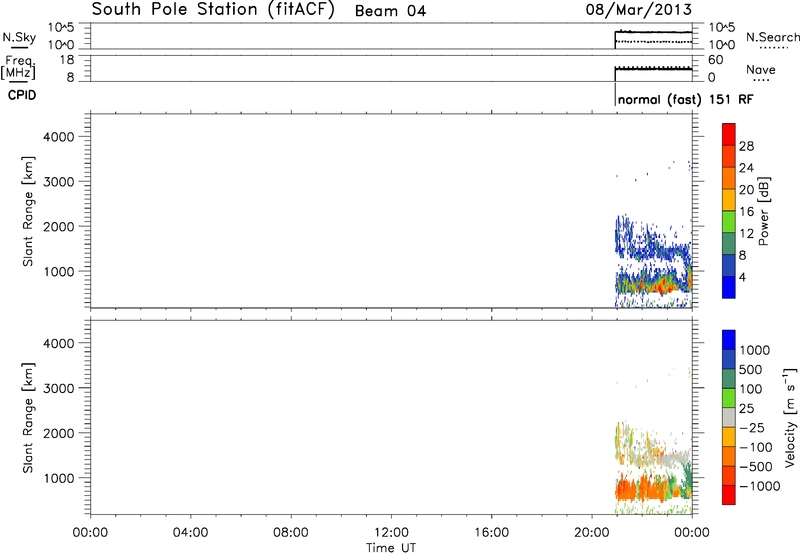Click the 'CPID' label
Image resolution: width=800 pixels, height=554 pixels.
point(22,95)
